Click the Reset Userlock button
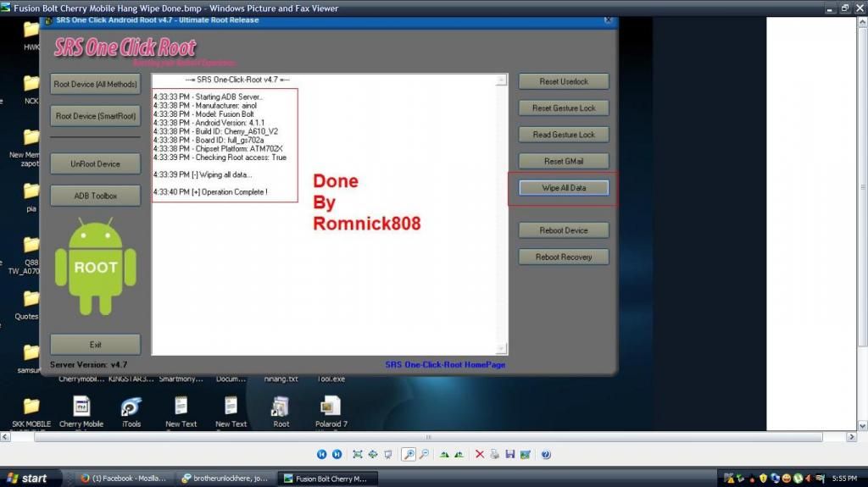Image resolution: width=868 pixels, height=487 pixels. tap(564, 82)
